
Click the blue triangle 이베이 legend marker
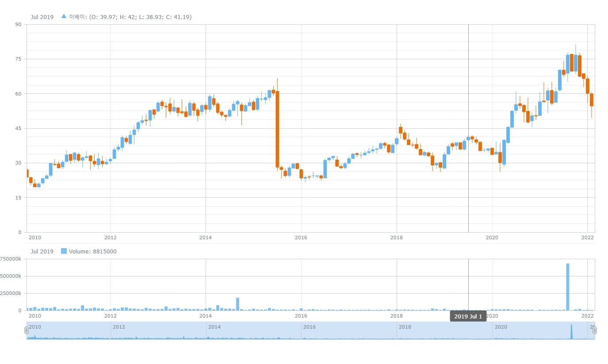coord(64,16)
